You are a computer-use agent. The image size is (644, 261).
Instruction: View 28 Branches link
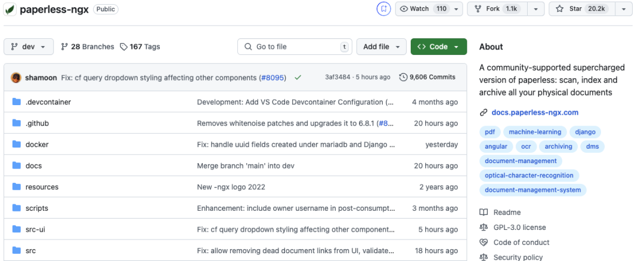pyautogui.click(x=88, y=47)
